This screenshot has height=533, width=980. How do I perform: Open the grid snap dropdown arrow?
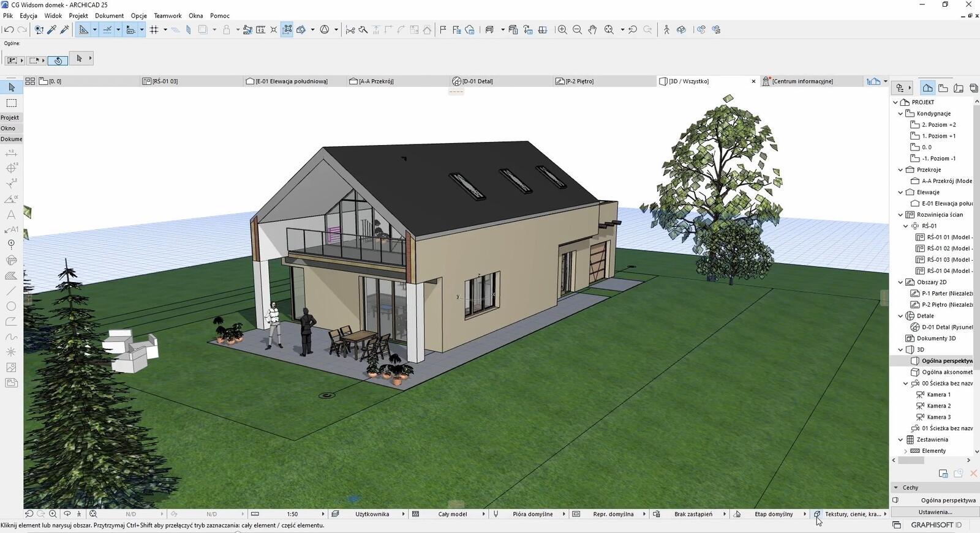(165, 29)
